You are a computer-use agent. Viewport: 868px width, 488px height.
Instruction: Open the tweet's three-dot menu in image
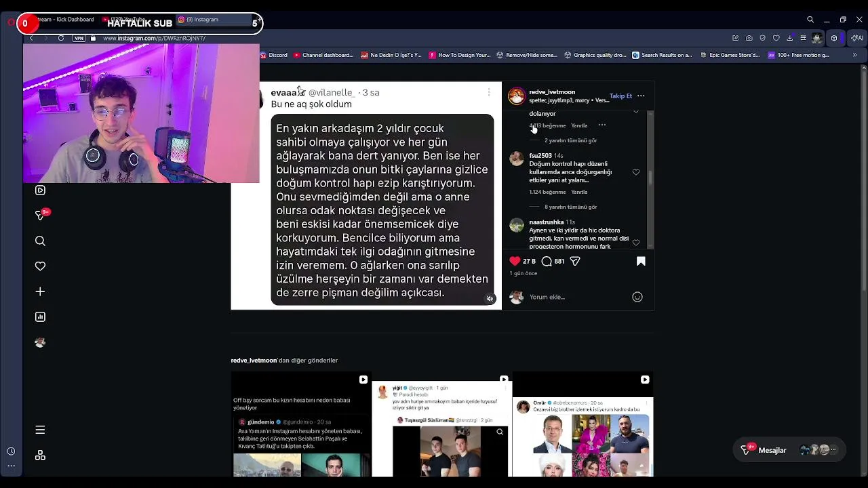click(x=489, y=91)
